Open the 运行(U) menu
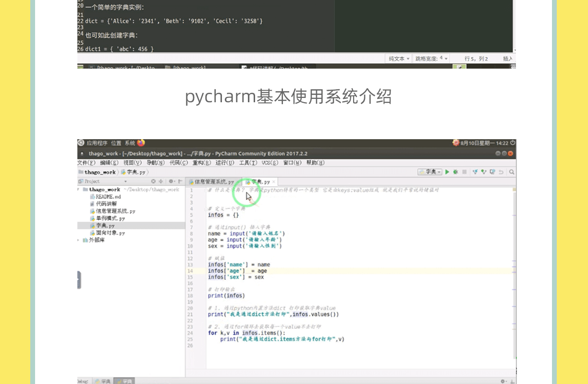 (225, 163)
